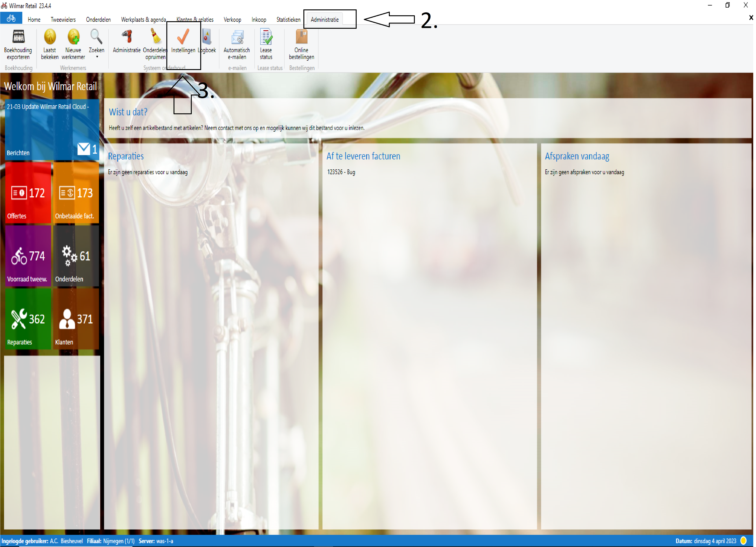Expand the Zoeken dropdown arrow
The width and height of the screenshot is (756, 547).
(97, 57)
